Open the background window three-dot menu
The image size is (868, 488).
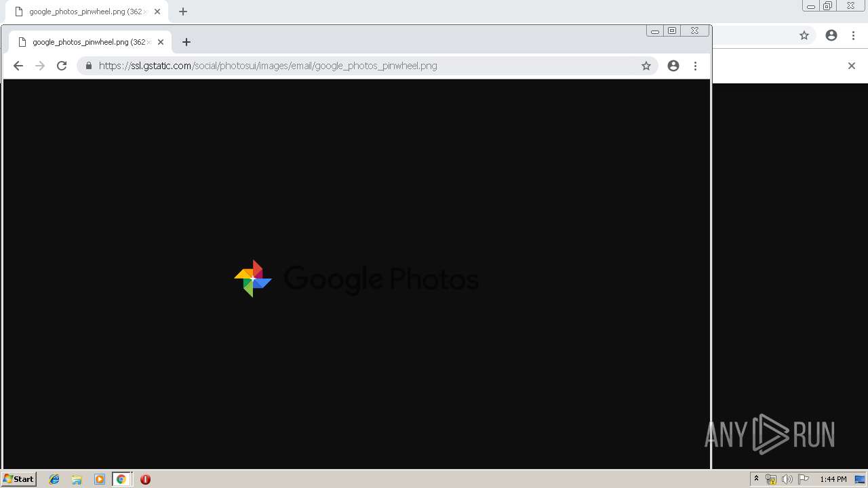pos(853,35)
